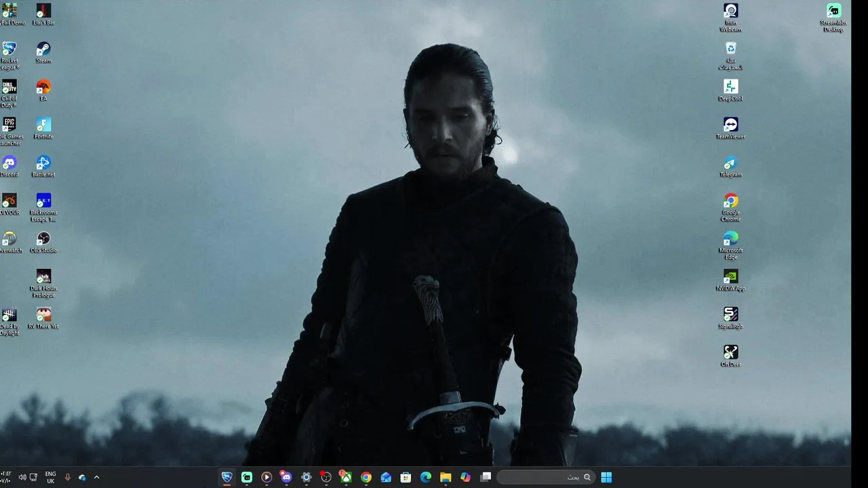Click the taskbar search box
Screen dimensions: 868x488
(546, 477)
